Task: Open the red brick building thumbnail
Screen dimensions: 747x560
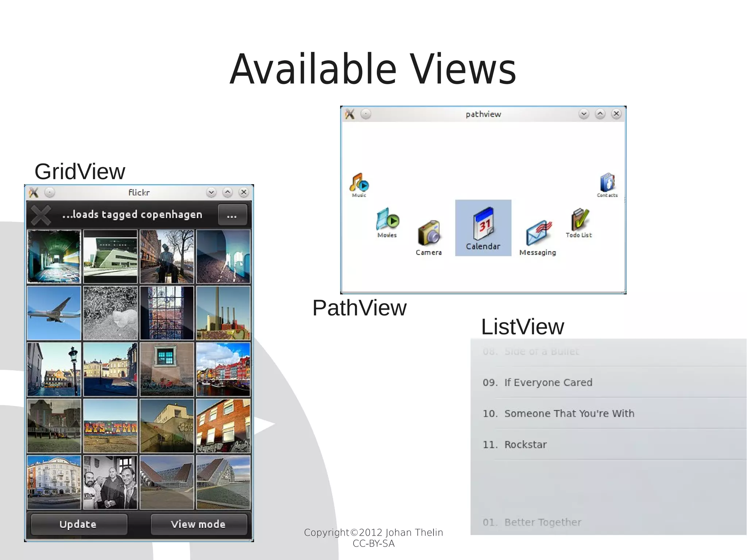Action: pyautogui.click(x=223, y=426)
